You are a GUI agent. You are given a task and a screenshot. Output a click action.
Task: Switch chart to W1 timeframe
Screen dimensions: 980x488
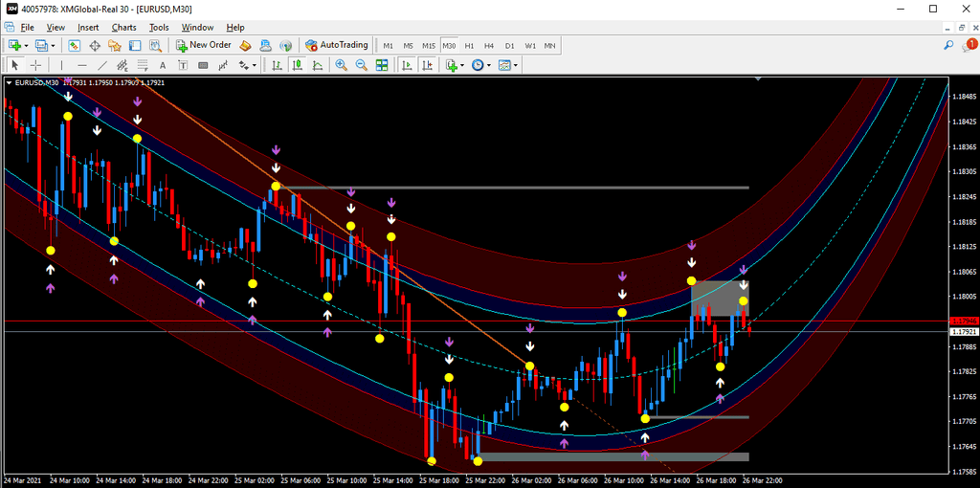530,46
